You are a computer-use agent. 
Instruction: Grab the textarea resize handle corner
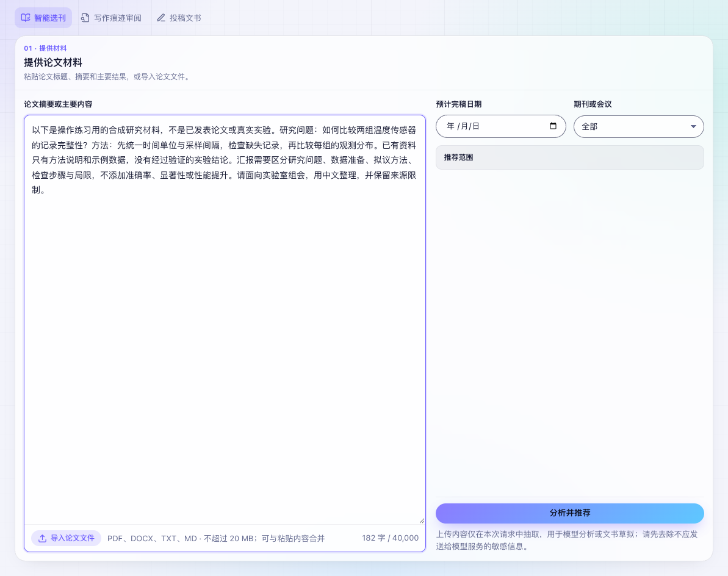click(x=422, y=520)
